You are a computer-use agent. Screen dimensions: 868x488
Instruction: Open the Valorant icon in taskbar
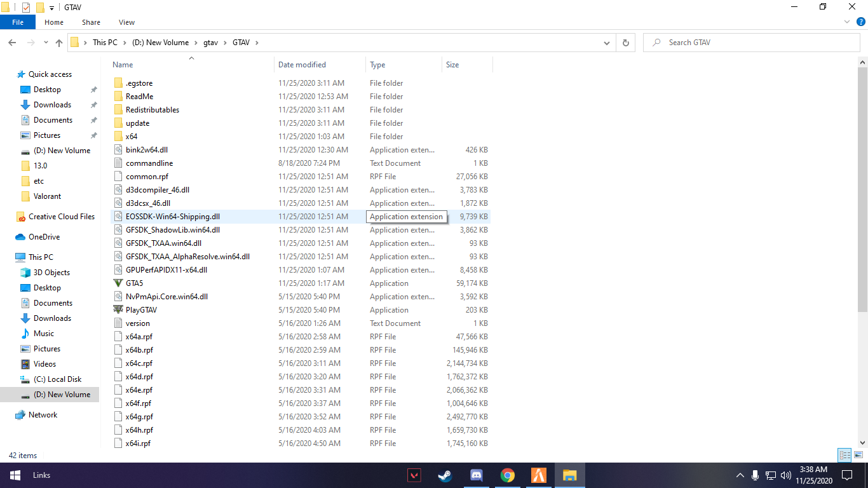(414, 475)
